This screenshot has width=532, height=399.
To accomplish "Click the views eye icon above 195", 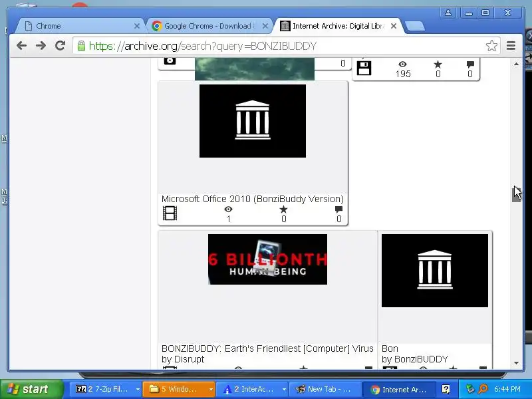I will [403, 64].
